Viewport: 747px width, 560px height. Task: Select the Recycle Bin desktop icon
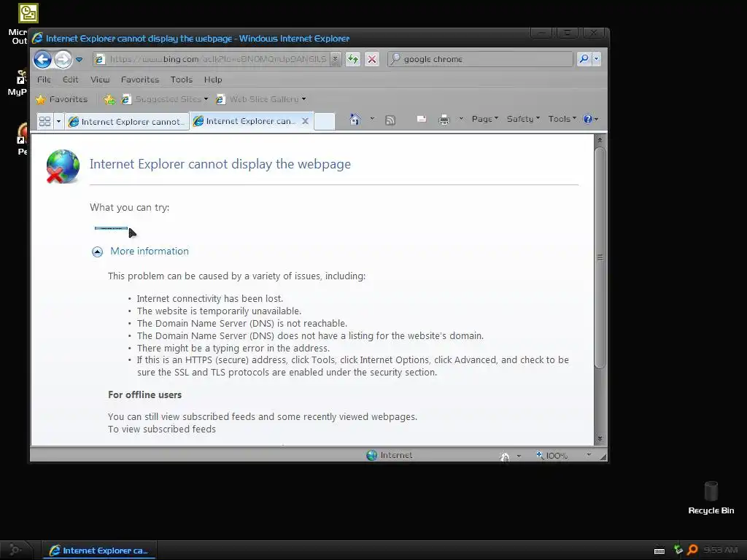tap(711, 497)
